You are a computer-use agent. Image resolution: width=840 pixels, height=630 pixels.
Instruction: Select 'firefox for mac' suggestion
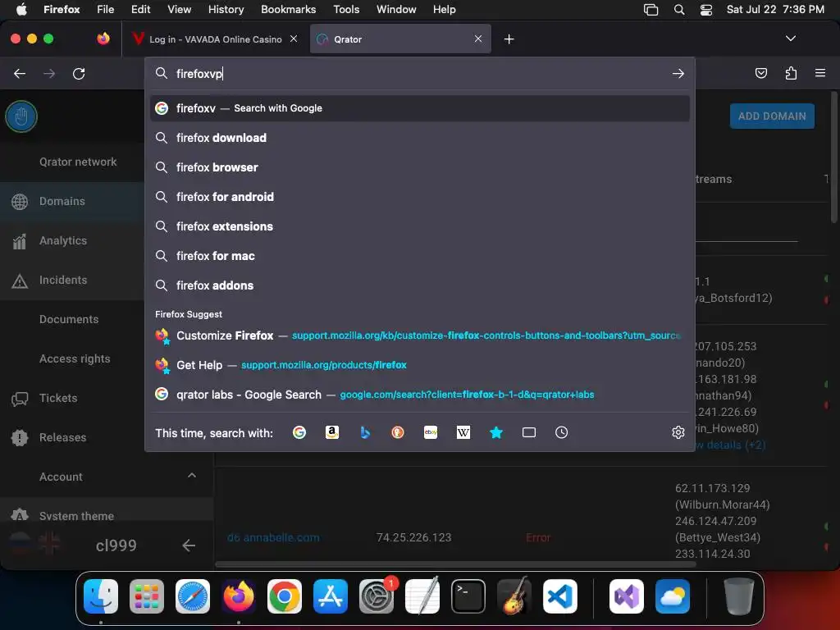tap(419, 256)
